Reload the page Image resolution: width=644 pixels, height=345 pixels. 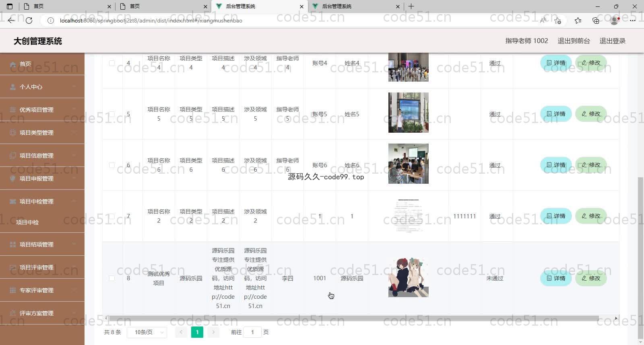click(x=29, y=21)
